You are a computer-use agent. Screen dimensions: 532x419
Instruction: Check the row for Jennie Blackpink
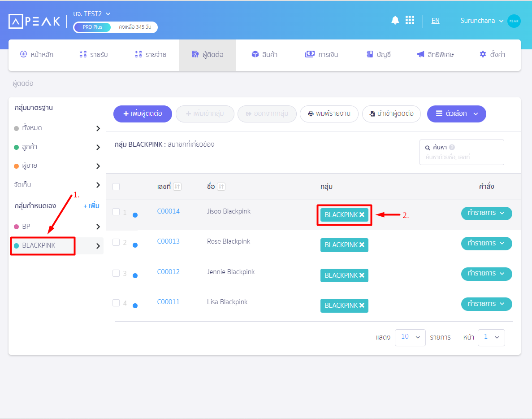click(116, 273)
